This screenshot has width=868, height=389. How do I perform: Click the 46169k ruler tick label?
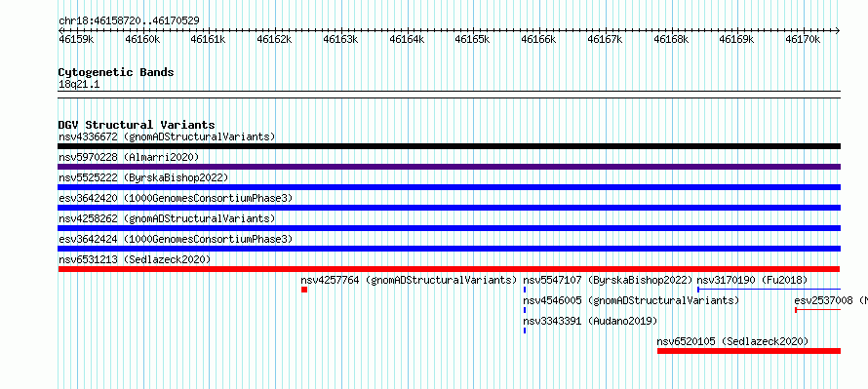pos(736,39)
